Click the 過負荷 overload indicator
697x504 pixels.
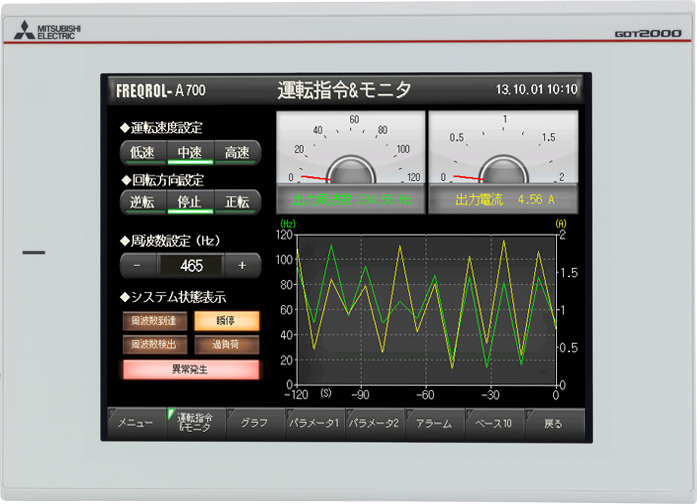click(x=226, y=344)
